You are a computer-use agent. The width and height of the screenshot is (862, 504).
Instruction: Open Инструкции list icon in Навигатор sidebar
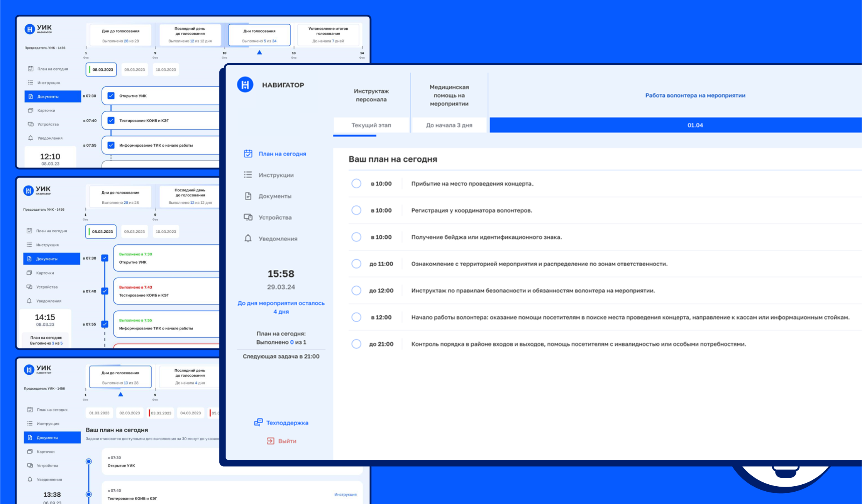248,175
